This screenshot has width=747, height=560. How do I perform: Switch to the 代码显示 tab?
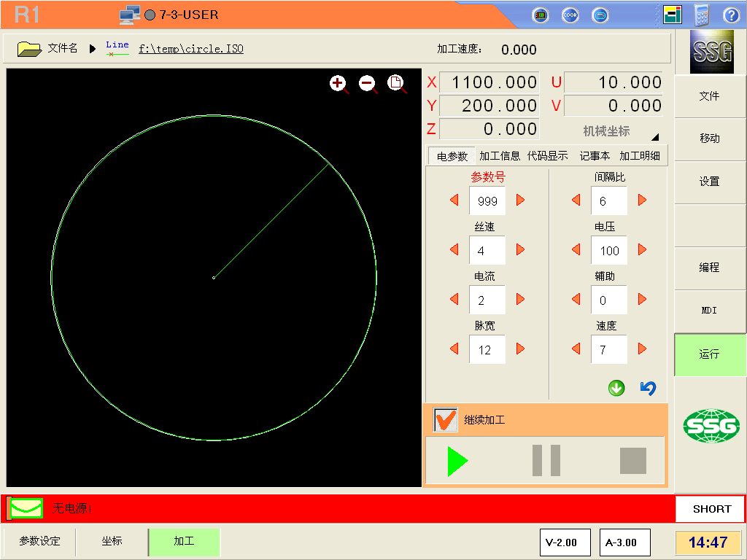pos(547,156)
